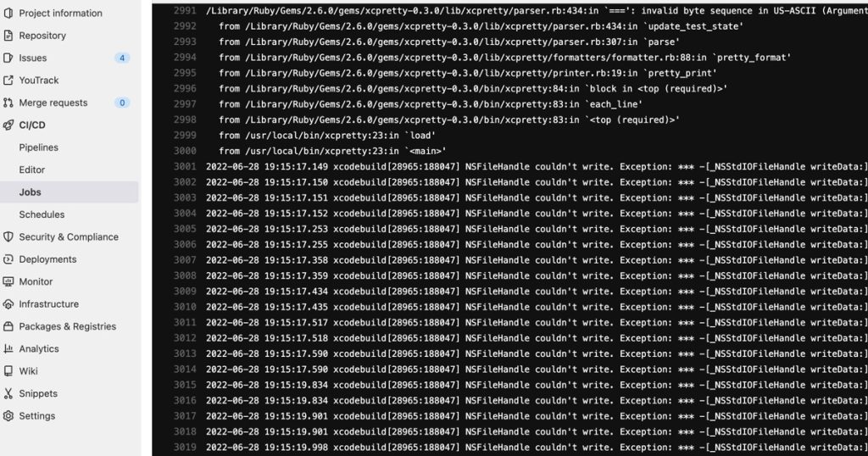This screenshot has width=868, height=456.
Task: Open Packages & Registries section
Action: tap(68, 326)
